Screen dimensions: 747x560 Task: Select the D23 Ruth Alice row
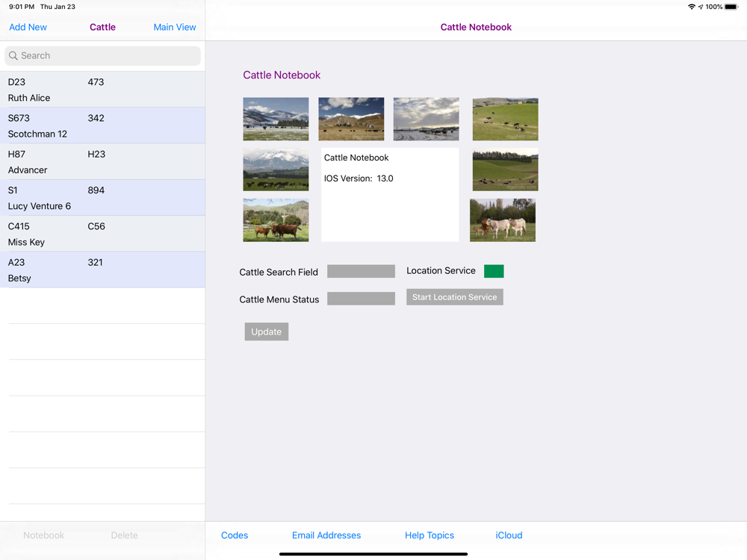[102, 90]
